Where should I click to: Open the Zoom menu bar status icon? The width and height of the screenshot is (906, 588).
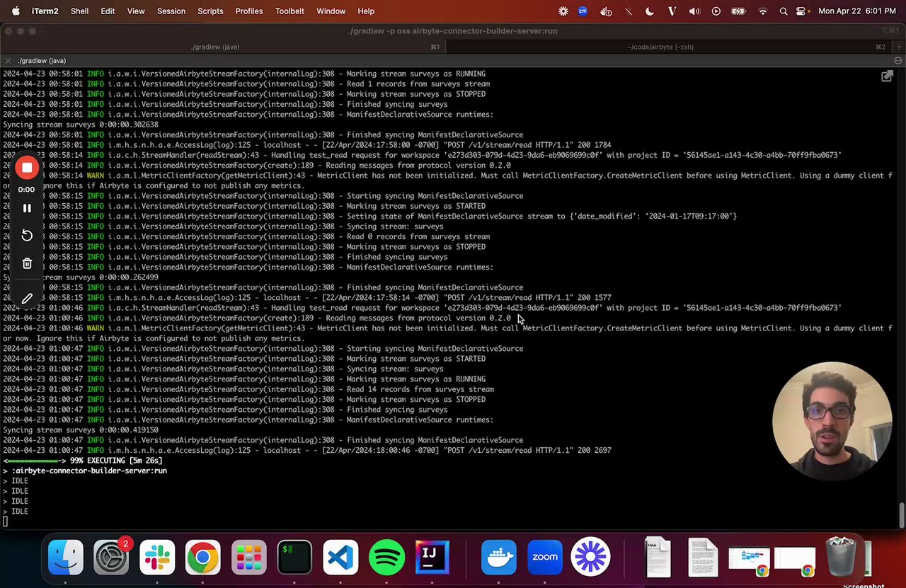click(583, 11)
